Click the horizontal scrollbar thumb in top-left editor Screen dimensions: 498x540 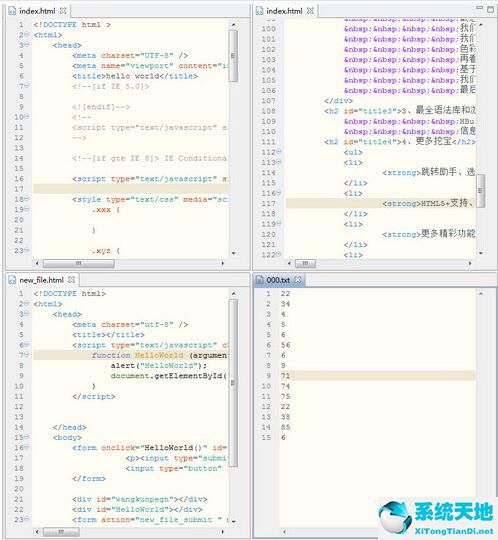pos(79,263)
